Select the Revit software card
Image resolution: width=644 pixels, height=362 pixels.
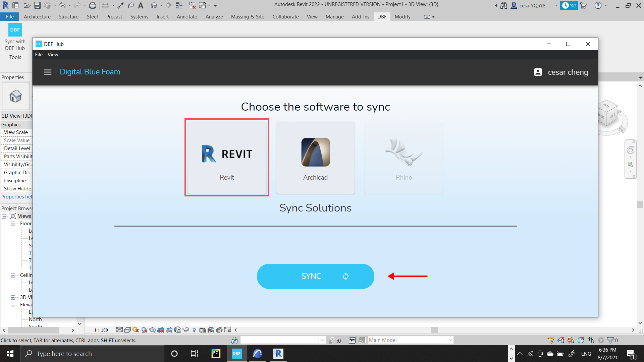[x=227, y=157]
